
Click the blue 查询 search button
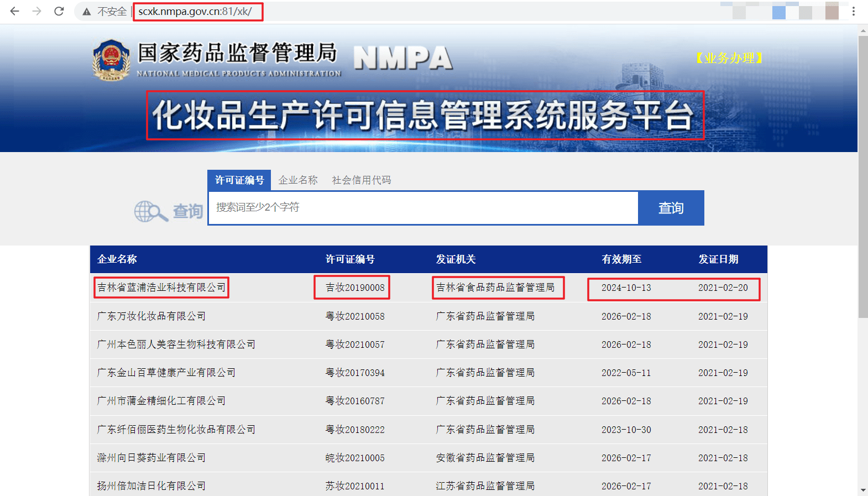point(671,208)
